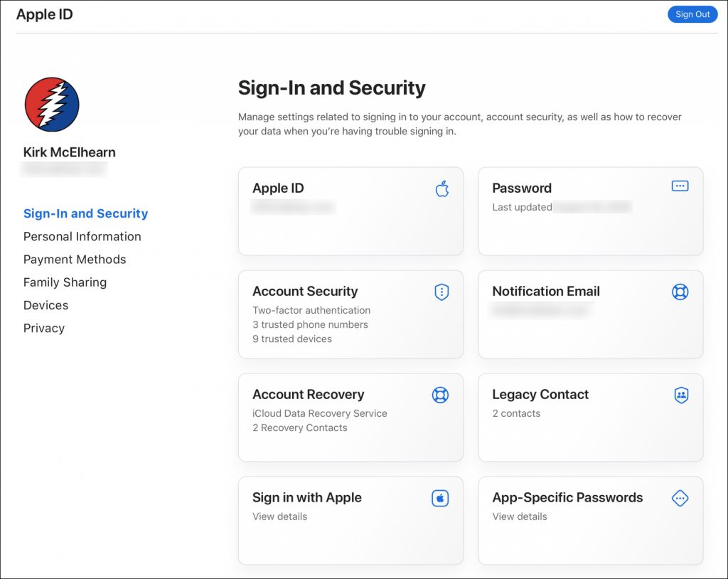Open the Devices section
This screenshot has height=579, width=728.
tap(45, 305)
